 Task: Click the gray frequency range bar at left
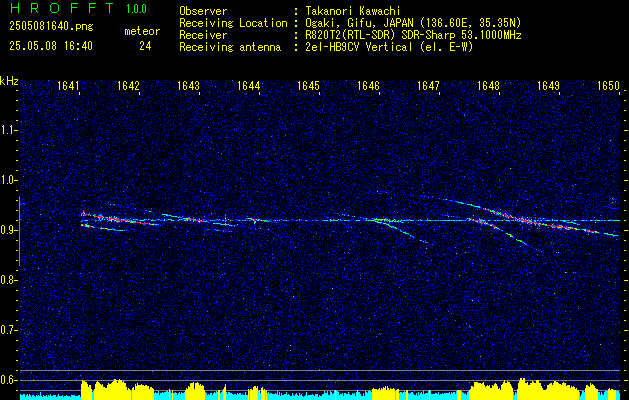[19, 231]
